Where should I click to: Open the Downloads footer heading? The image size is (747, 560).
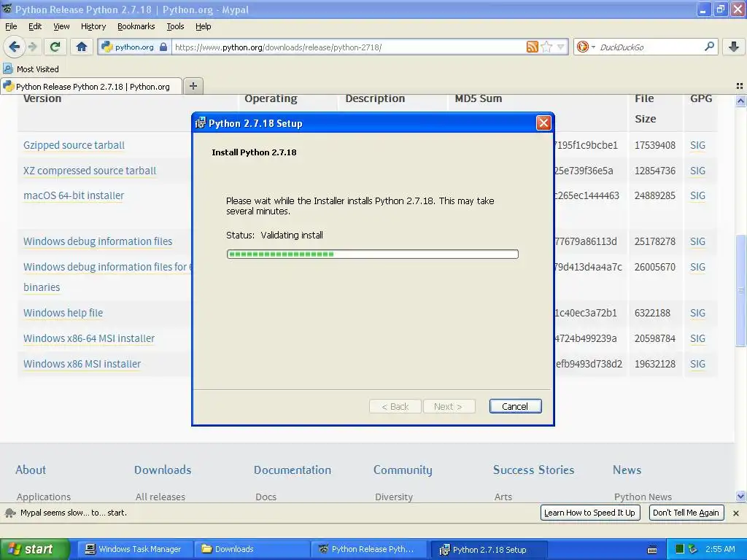click(x=163, y=470)
